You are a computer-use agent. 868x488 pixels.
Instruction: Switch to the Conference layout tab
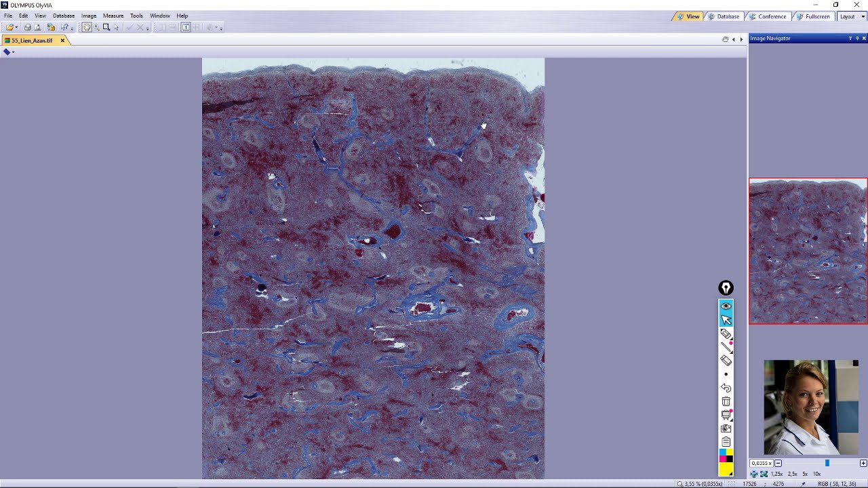point(768,16)
